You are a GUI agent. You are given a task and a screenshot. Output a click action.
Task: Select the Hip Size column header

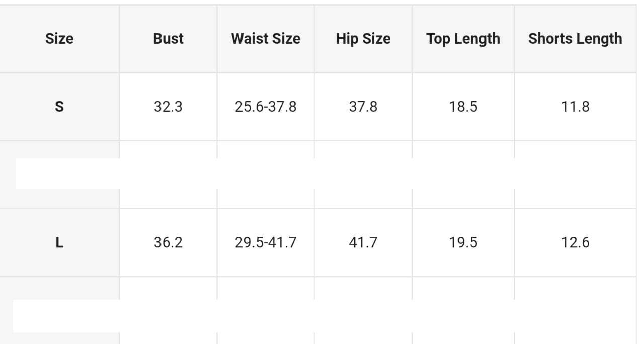pos(363,39)
